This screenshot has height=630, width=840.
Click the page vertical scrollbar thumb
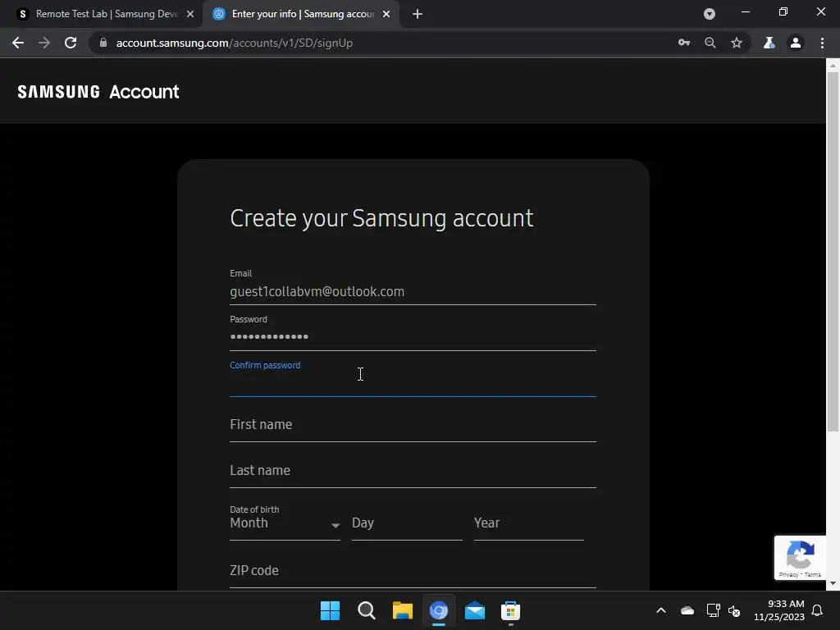click(x=833, y=252)
